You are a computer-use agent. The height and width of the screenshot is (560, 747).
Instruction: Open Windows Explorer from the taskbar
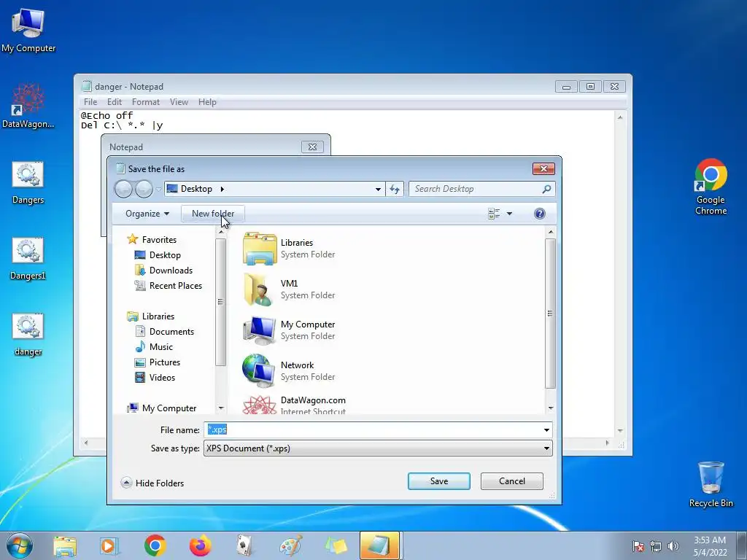[65, 545]
